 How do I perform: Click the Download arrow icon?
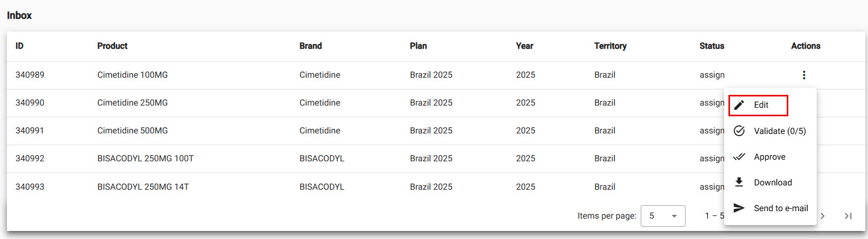coord(739,182)
